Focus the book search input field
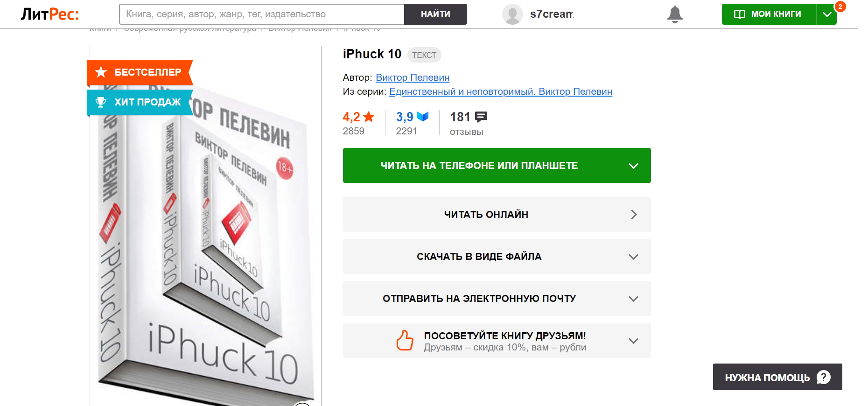The height and width of the screenshot is (406, 868). (262, 14)
